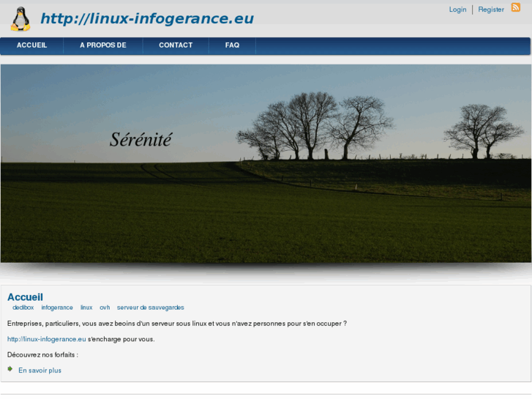Click the Login link
Image resolution: width=532 pixels, height=399 pixels.
tap(457, 10)
